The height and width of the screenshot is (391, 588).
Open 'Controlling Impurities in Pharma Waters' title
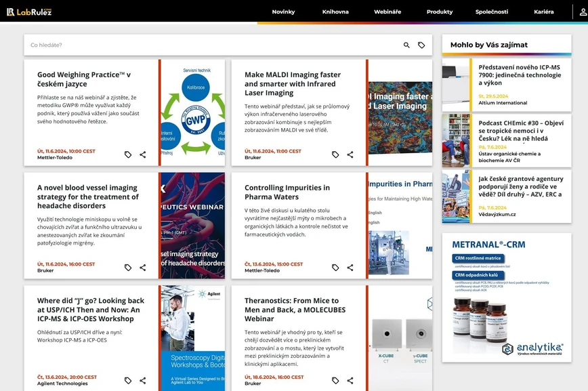coord(287,192)
